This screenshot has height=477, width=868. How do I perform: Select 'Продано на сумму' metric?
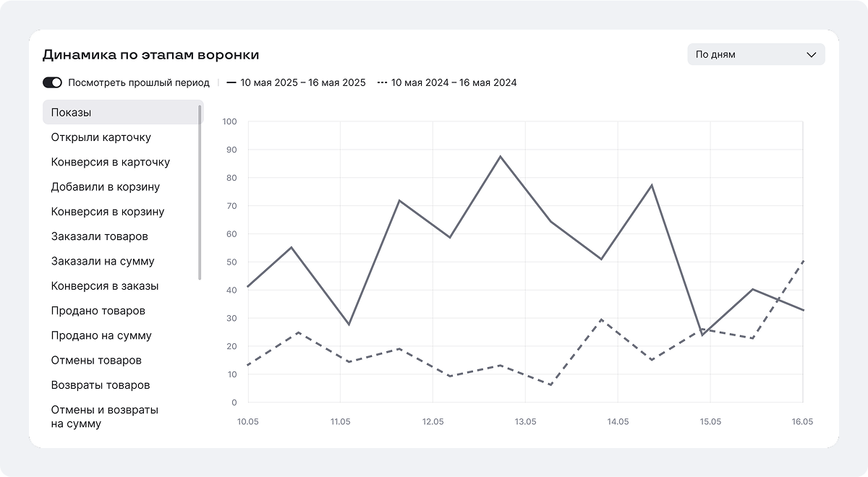(x=101, y=335)
